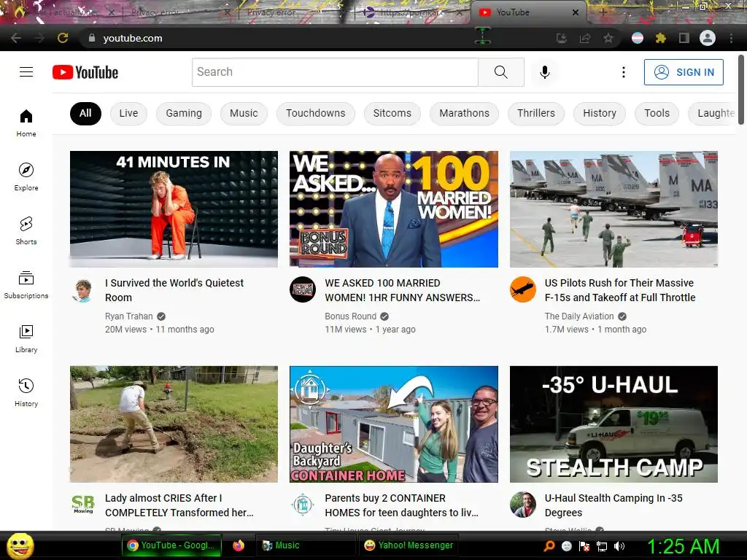Open The Daily Aviation channel name link

[578, 316]
